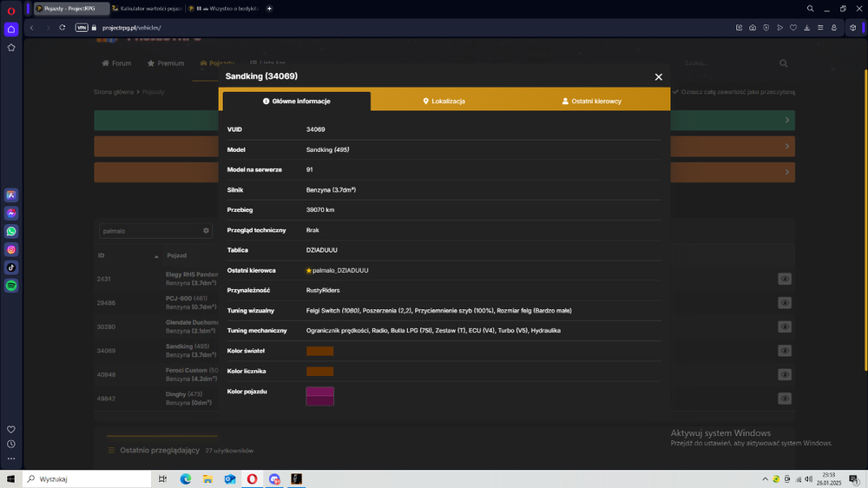Open File Explorer from the taskbar

coord(207,479)
